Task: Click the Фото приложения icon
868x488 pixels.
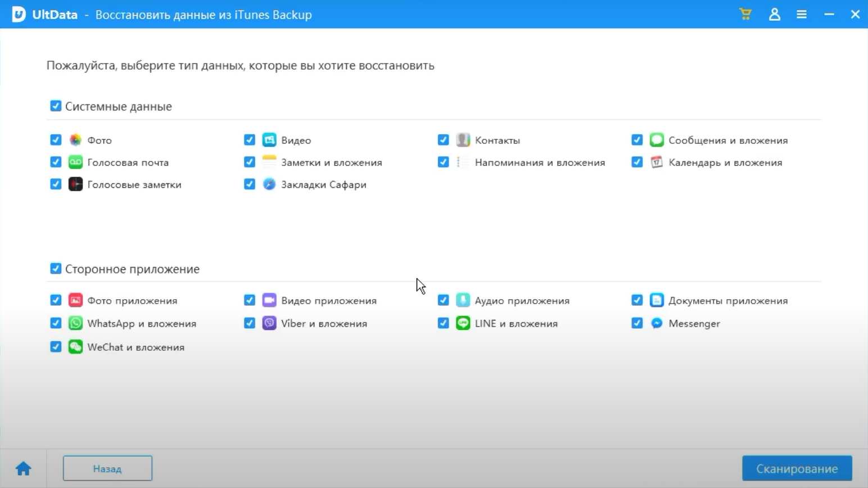Action: click(x=75, y=300)
